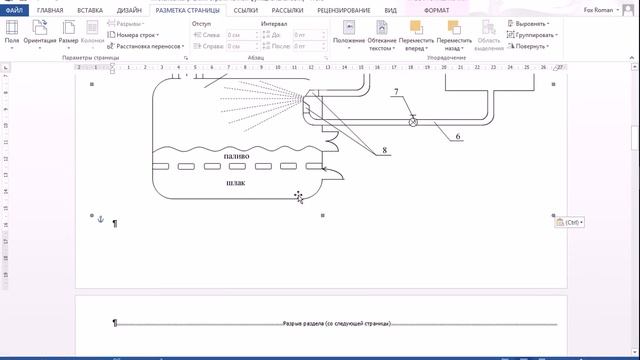Collapse the ribbon with the arrow
640x360 pixels.
point(632,58)
